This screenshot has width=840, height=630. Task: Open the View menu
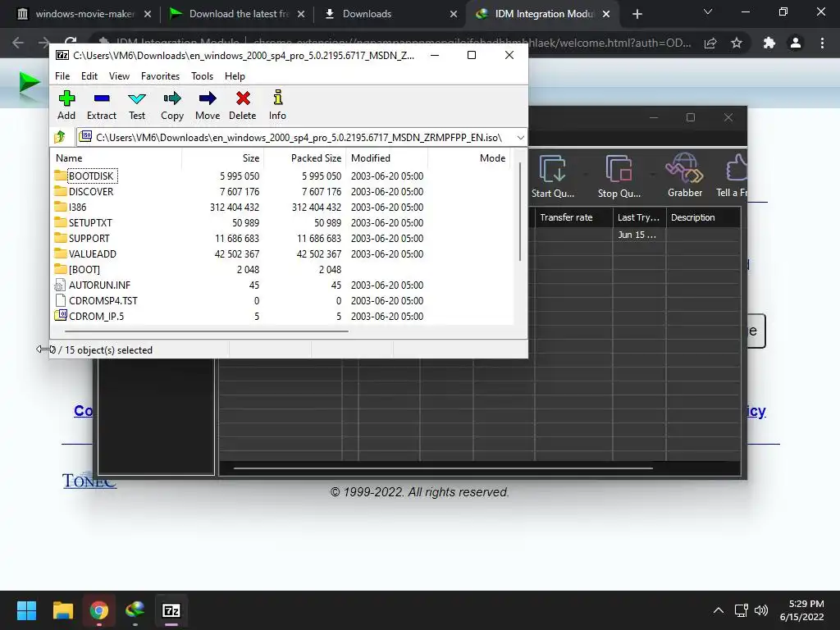[119, 76]
